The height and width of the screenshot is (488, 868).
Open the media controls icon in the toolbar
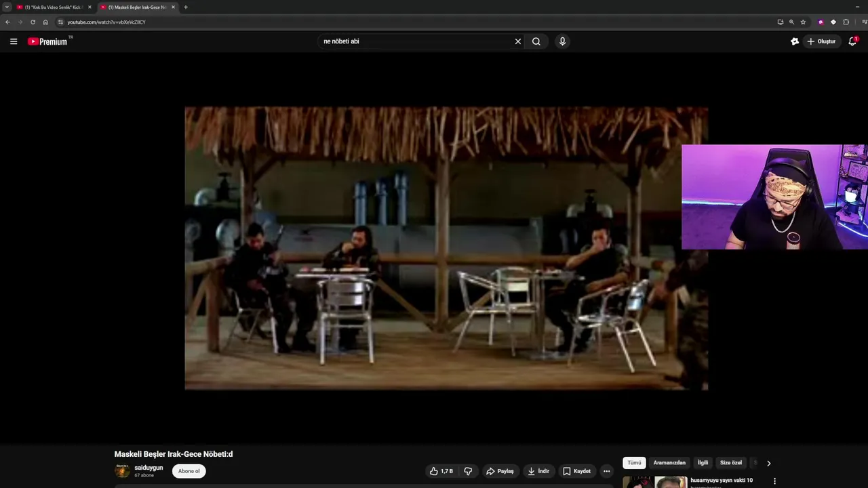(x=864, y=22)
